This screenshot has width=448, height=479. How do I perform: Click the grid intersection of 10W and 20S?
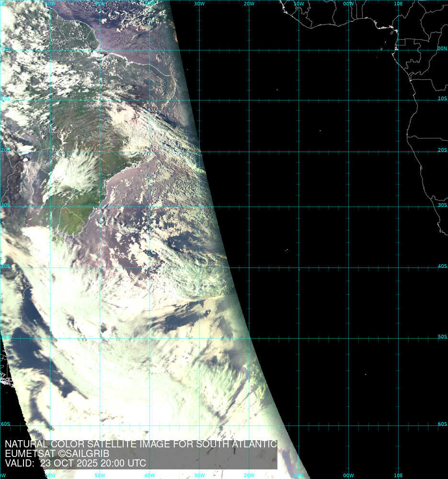299,152
